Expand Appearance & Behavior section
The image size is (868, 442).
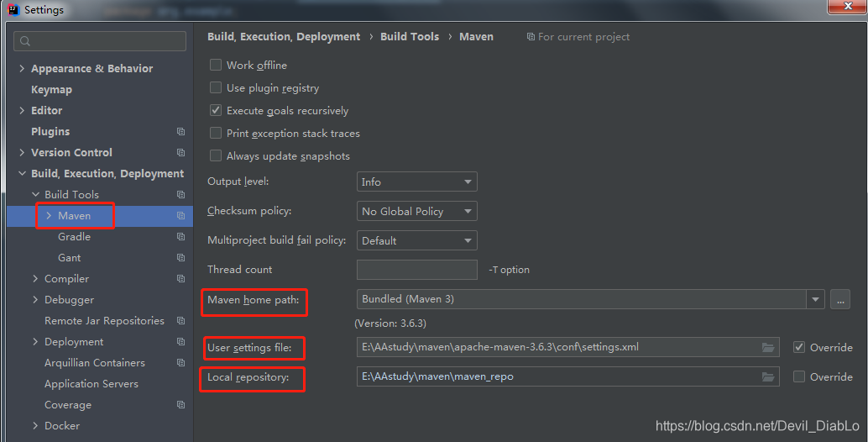click(22, 68)
